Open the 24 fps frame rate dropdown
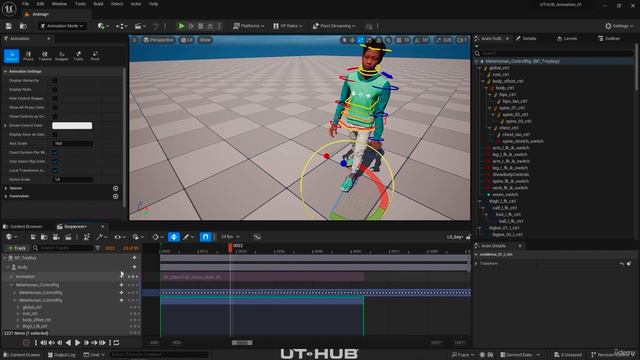 click(230, 237)
